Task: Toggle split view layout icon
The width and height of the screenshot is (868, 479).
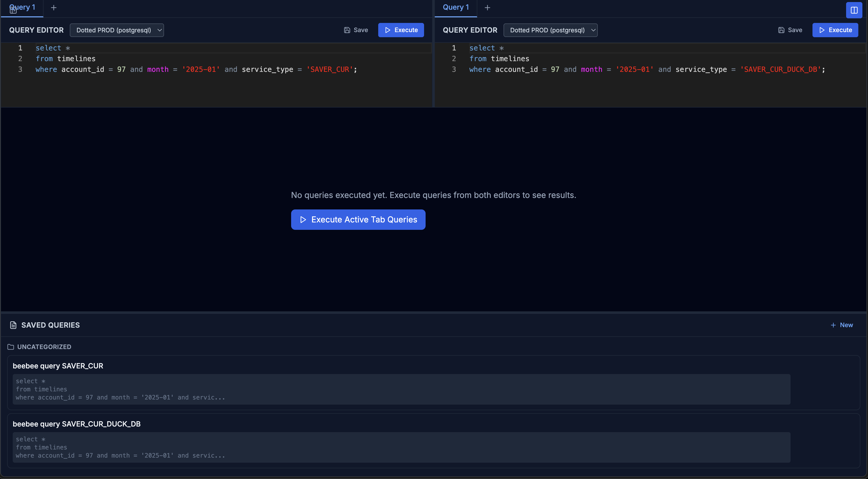Action: [x=854, y=10]
